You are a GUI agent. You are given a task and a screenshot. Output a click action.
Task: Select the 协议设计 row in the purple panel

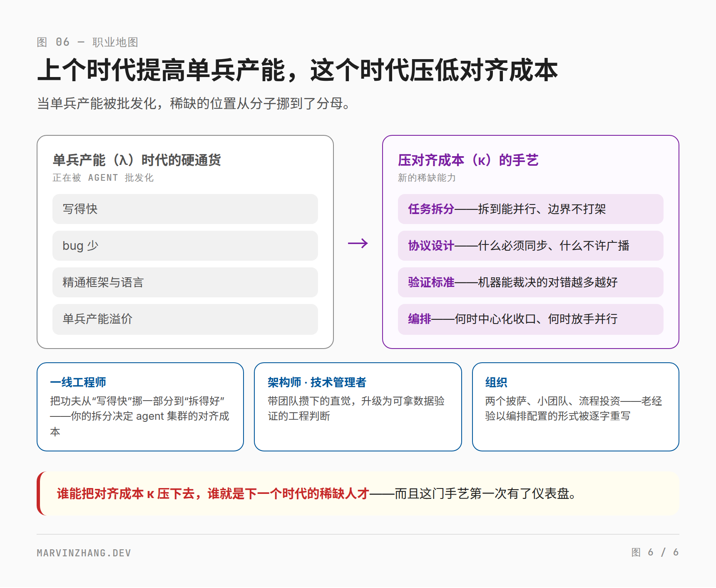[531, 246]
